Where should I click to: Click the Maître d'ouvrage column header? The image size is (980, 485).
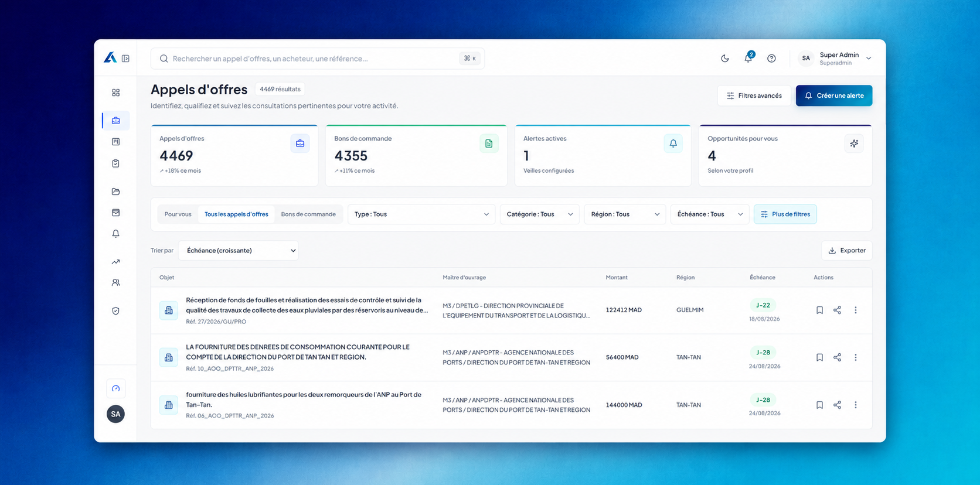point(464,278)
